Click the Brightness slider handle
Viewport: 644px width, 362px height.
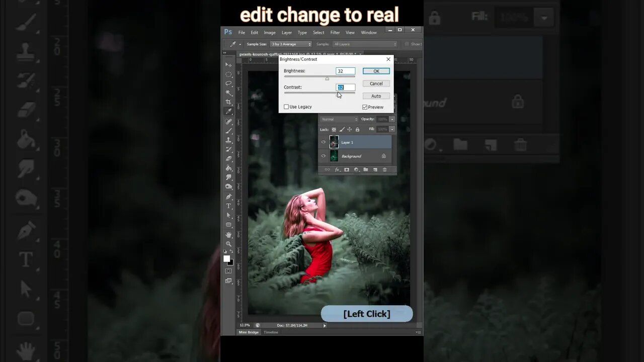[327, 78]
